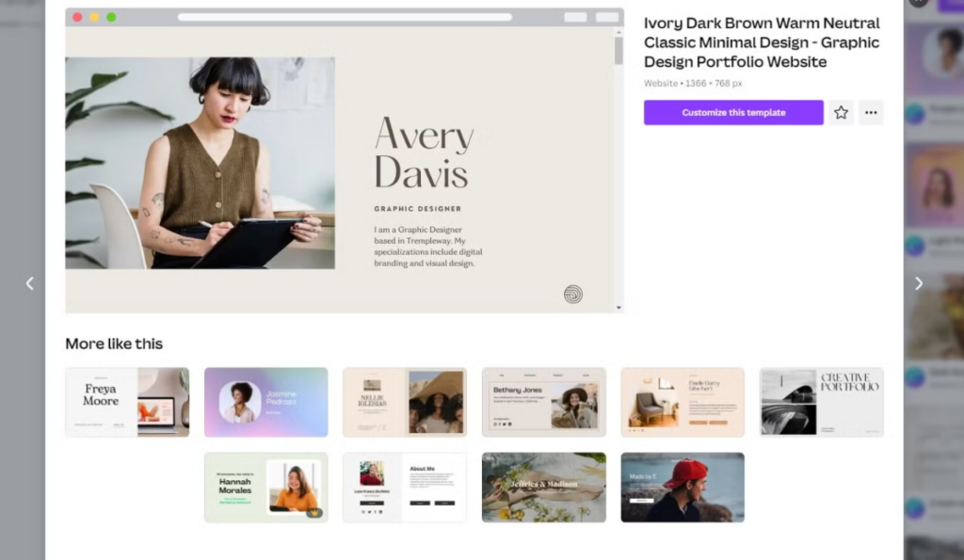Click the star icon to favorite template

click(x=841, y=113)
